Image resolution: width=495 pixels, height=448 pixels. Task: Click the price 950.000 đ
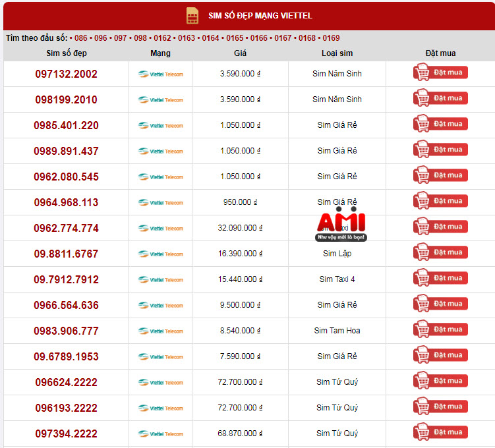tap(240, 202)
